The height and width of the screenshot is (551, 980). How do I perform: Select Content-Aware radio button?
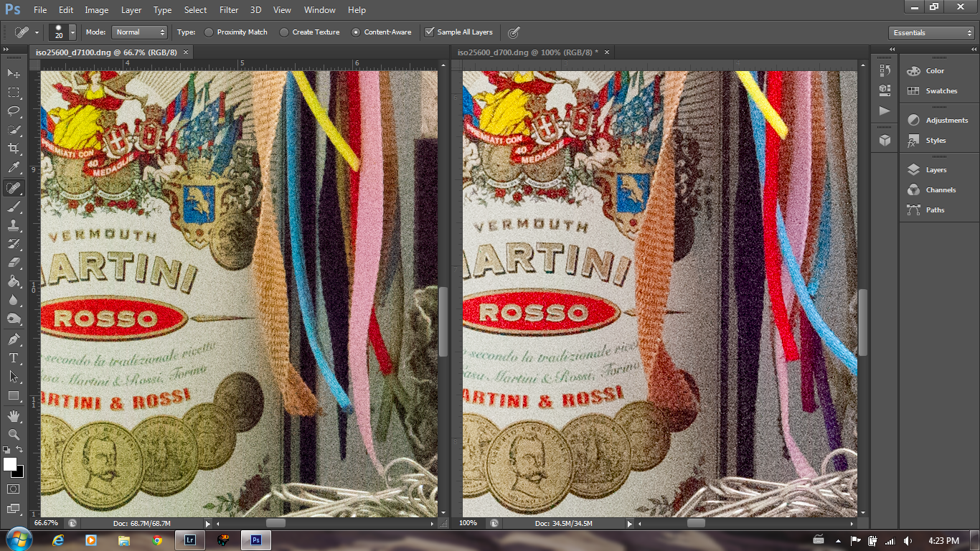coord(356,32)
